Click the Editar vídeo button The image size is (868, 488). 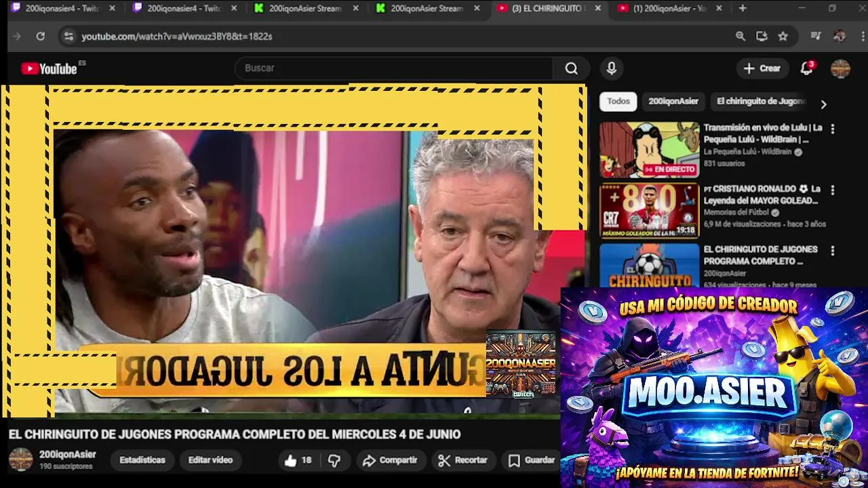(x=210, y=460)
